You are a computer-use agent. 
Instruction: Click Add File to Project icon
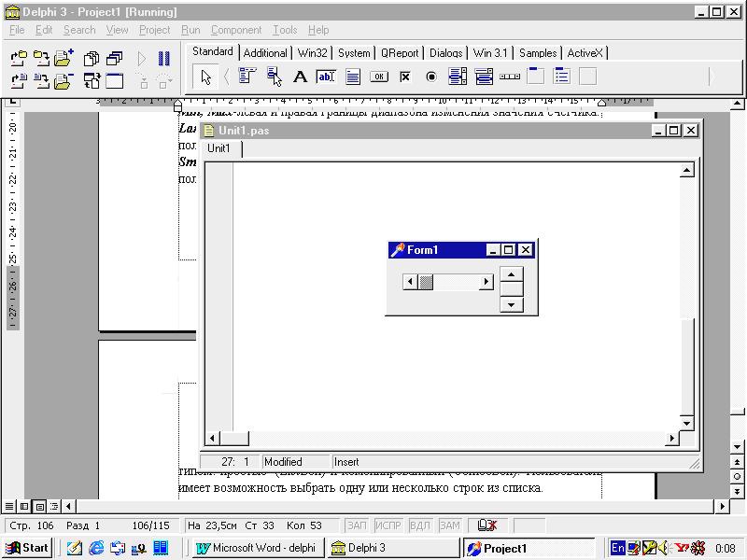coord(63,58)
